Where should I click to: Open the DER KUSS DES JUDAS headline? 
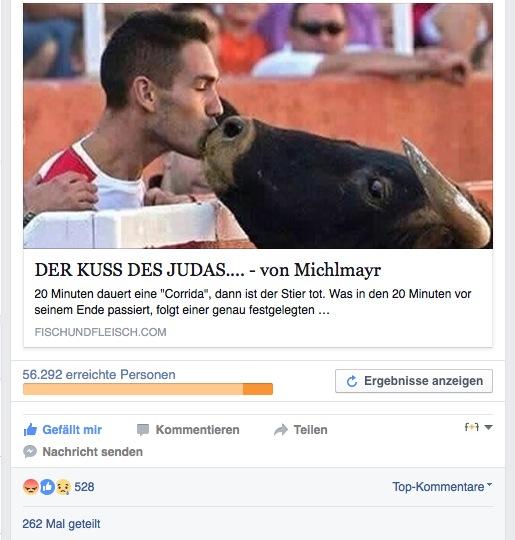click(x=208, y=270)
